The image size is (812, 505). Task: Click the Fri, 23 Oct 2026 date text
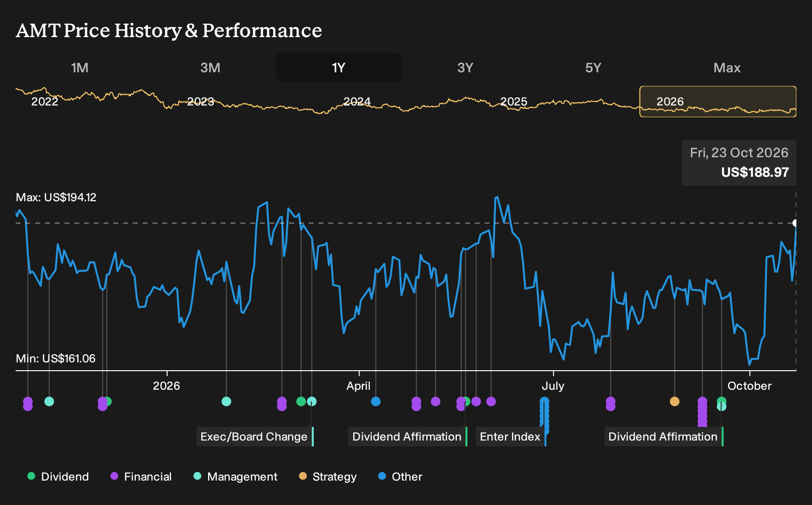point(739,153)
